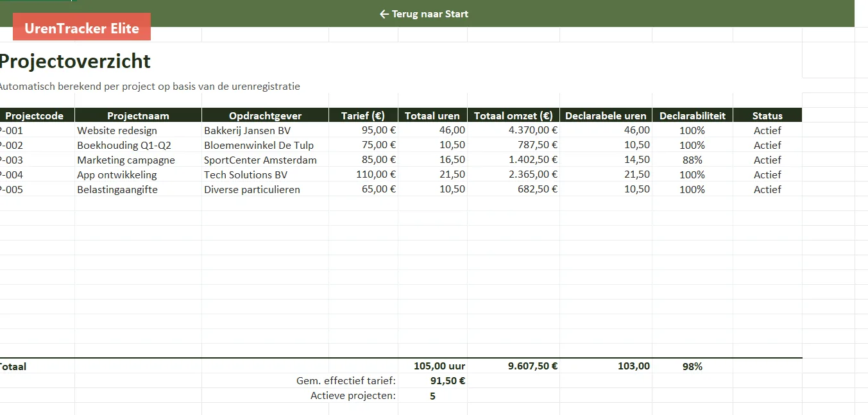Image resolution: width=868 pixels, height=415 pixels.
Task: Select the SportCenter Amsterdam cell
Action: click(x=265, y=160)
